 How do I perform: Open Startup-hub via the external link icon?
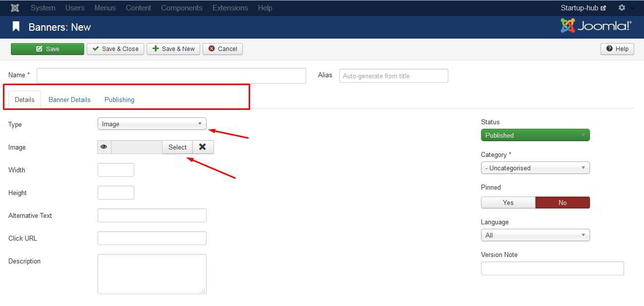click(603, 7)
